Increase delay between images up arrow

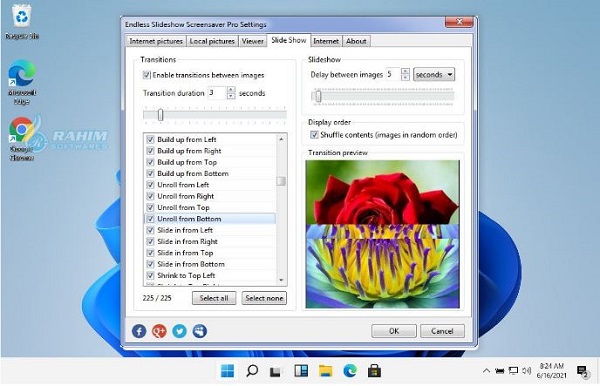[x=405, y=71]
